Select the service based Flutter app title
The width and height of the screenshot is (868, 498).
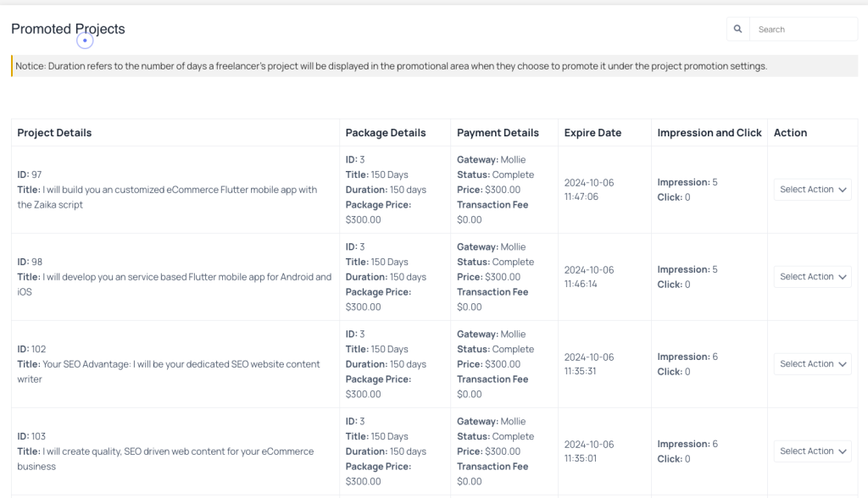tap(175, 285)
